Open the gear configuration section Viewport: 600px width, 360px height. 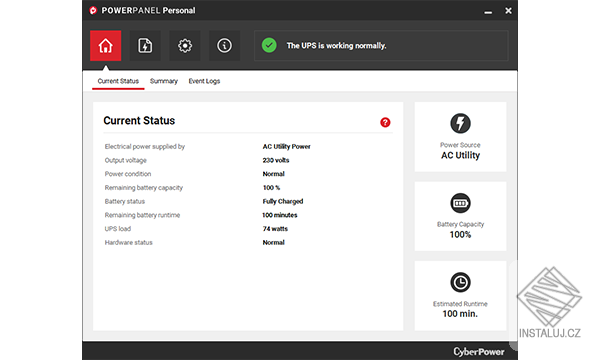click(x=185, y=46)
